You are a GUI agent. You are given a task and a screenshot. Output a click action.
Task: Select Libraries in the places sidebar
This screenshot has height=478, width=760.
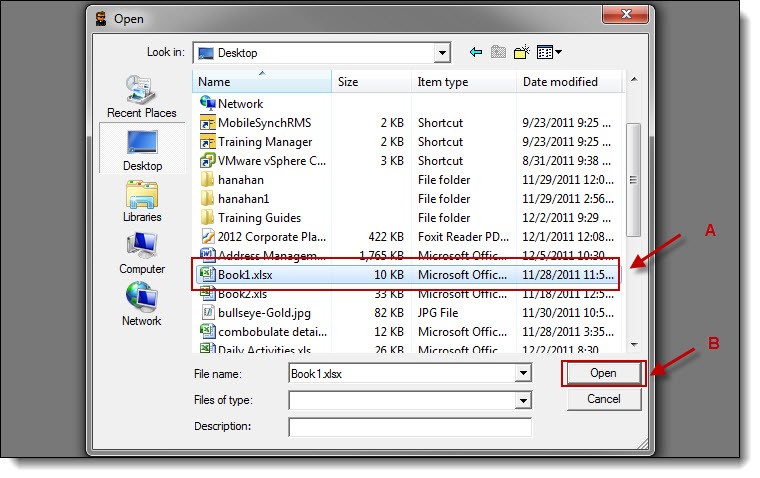tap(141, 201)
